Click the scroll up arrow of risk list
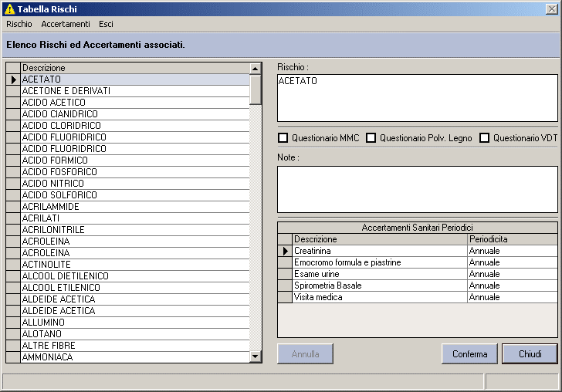This screenshot has width=562, height=392. (256, 69)
